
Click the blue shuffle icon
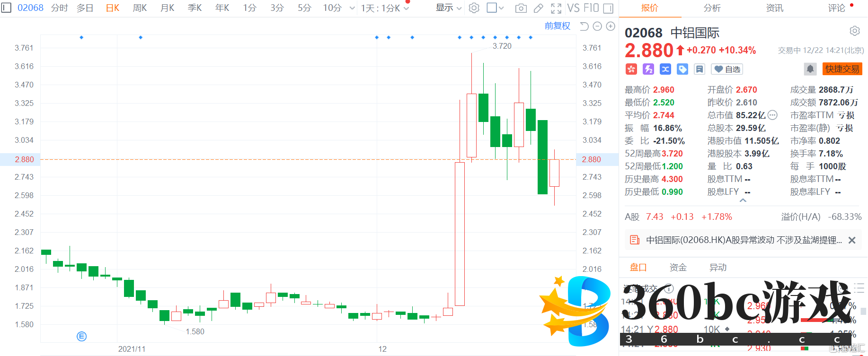click(x=665, y=69)
